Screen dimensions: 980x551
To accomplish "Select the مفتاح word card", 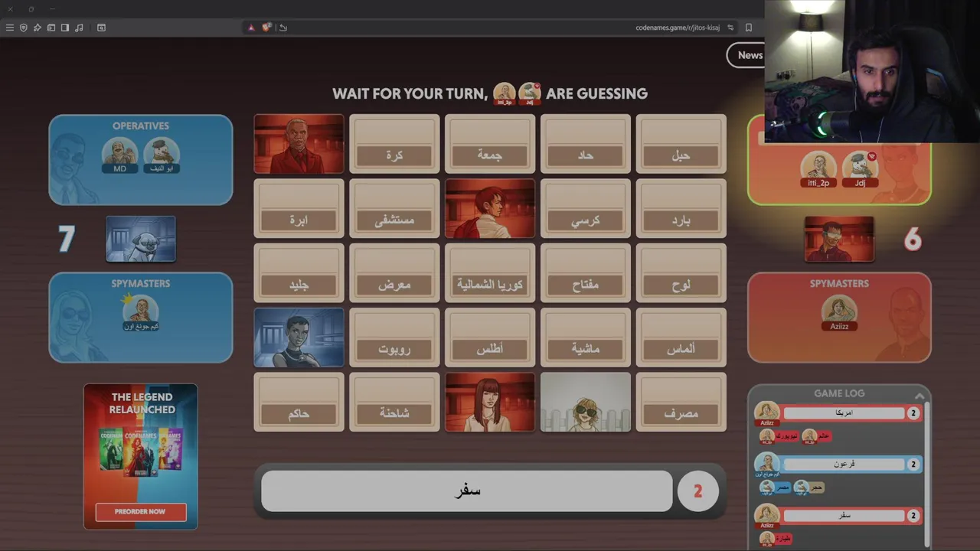I will pyautogui.click(x=586, y=273).
